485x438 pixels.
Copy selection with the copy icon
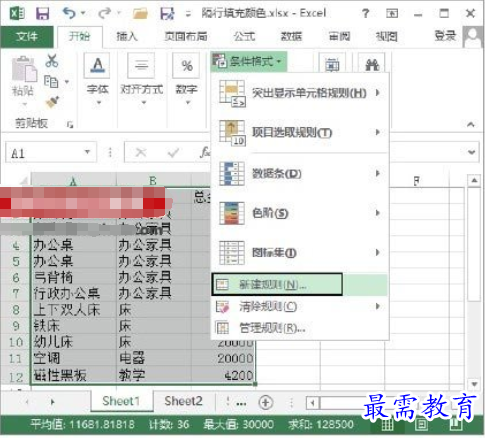pos(51,82)
